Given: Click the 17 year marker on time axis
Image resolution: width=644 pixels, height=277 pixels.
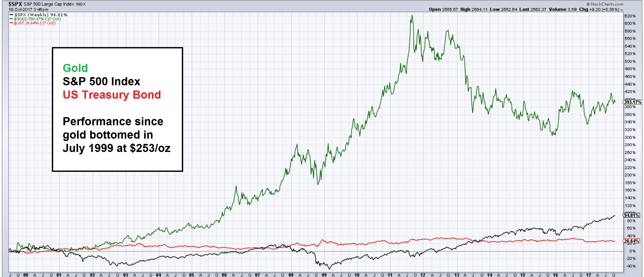Looking at the screenshot, I should point(588,275).
